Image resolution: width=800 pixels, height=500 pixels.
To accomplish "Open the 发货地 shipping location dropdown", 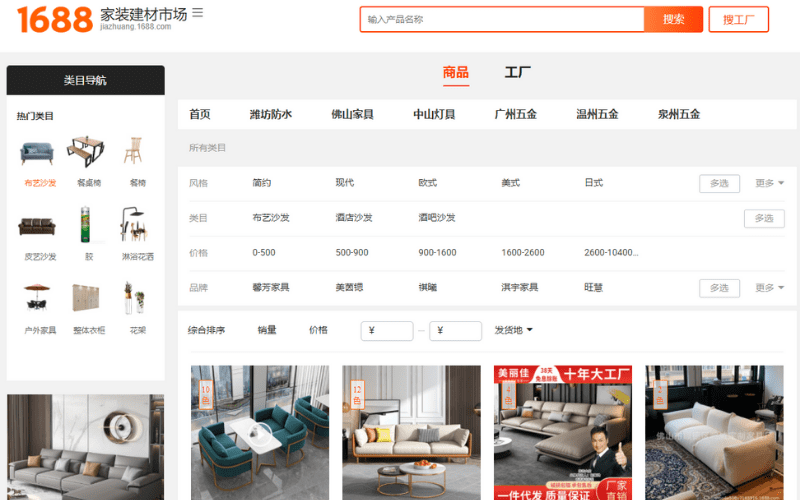I will [513, 330].
